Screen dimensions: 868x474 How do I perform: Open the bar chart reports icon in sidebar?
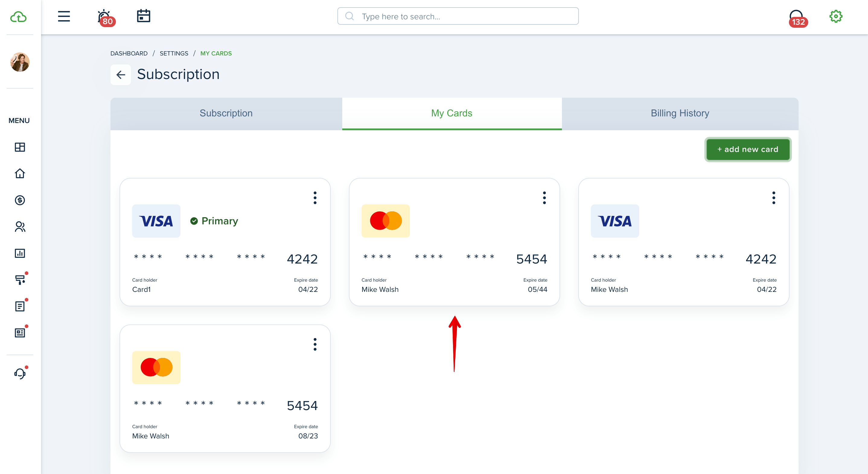(x=20, y=253)
